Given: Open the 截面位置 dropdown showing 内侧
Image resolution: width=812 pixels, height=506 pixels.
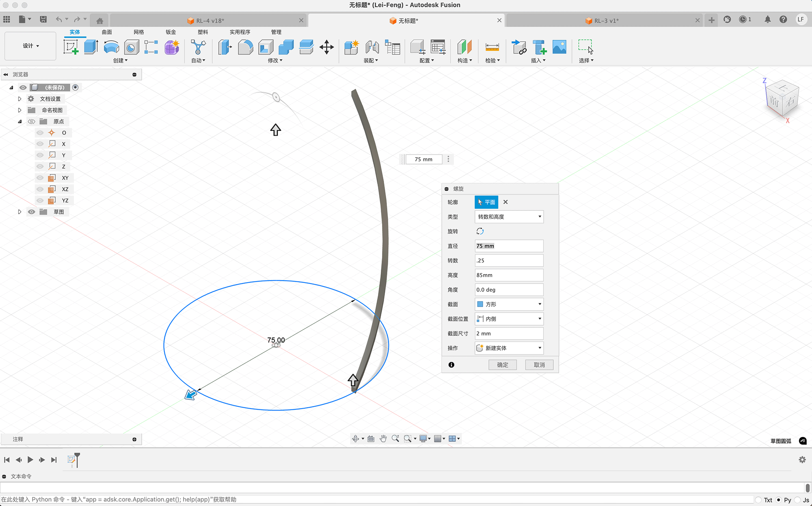Looking at the screenshot, I should (x=509, y=319).
